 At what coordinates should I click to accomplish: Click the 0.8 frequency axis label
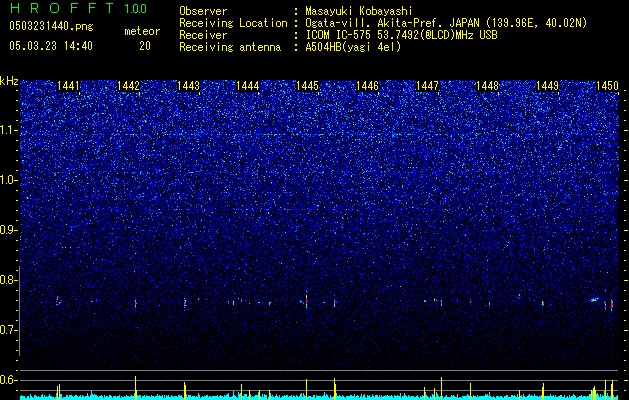click(x=8, y=280)
